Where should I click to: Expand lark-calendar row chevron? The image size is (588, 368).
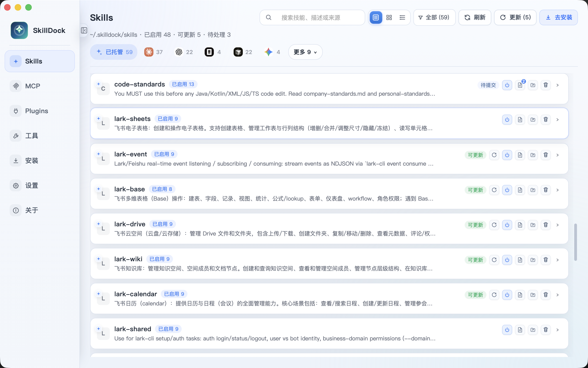click(558, 295)
